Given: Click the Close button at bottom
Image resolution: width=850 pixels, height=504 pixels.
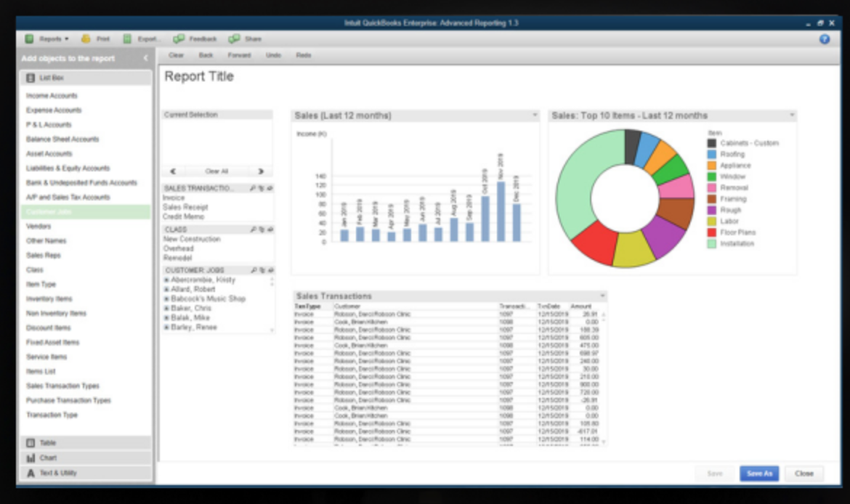Looking at the screenshot, I should click(804, 473).
